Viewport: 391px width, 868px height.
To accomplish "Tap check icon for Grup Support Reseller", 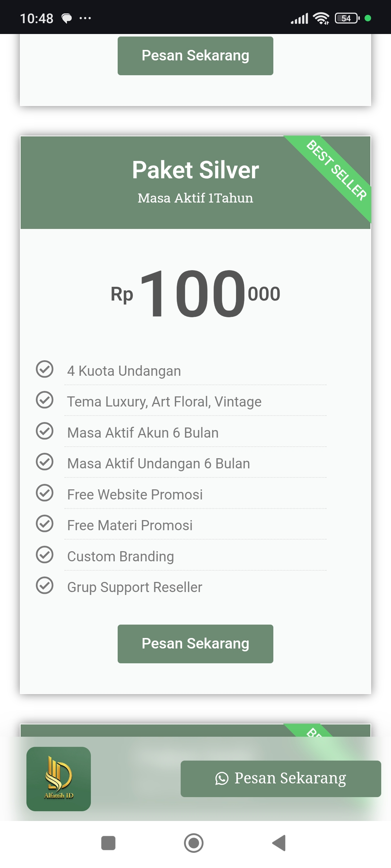I will (x=45, y=586).
